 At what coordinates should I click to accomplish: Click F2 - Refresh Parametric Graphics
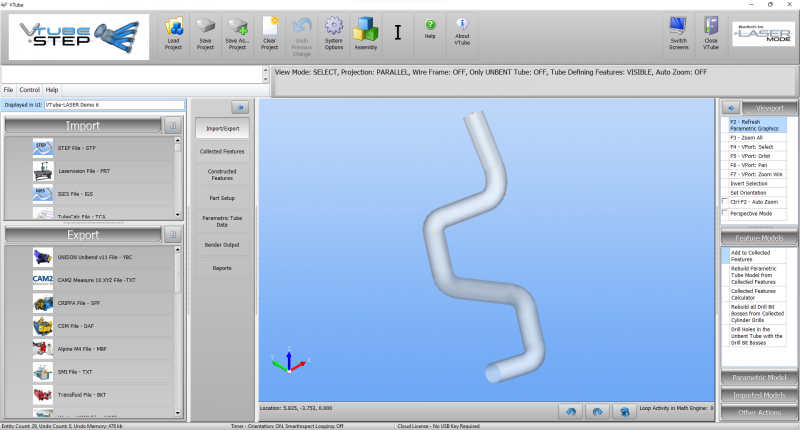(758, 125)
